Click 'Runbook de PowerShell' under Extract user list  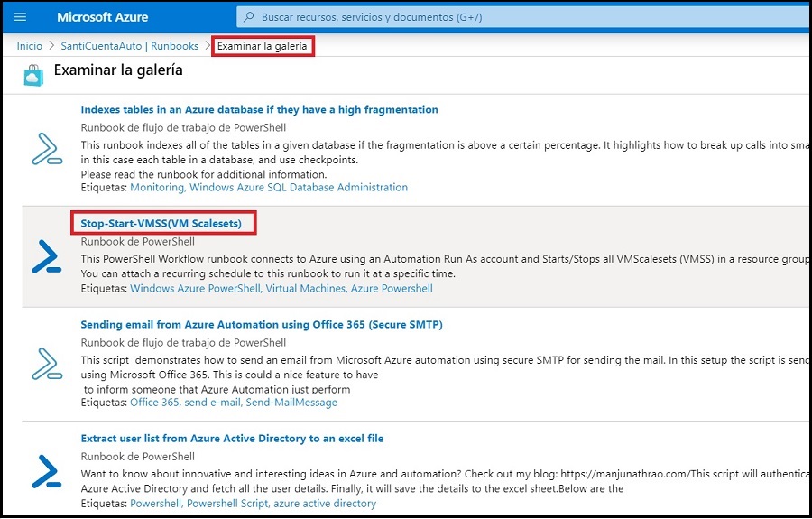tap(138, 457)
